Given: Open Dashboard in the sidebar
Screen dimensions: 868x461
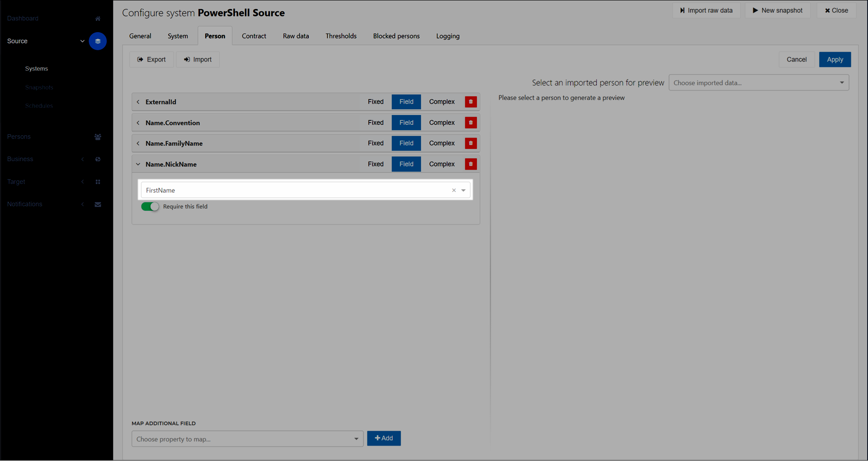Looking at the screenshot, I should (x=23, y=19).
